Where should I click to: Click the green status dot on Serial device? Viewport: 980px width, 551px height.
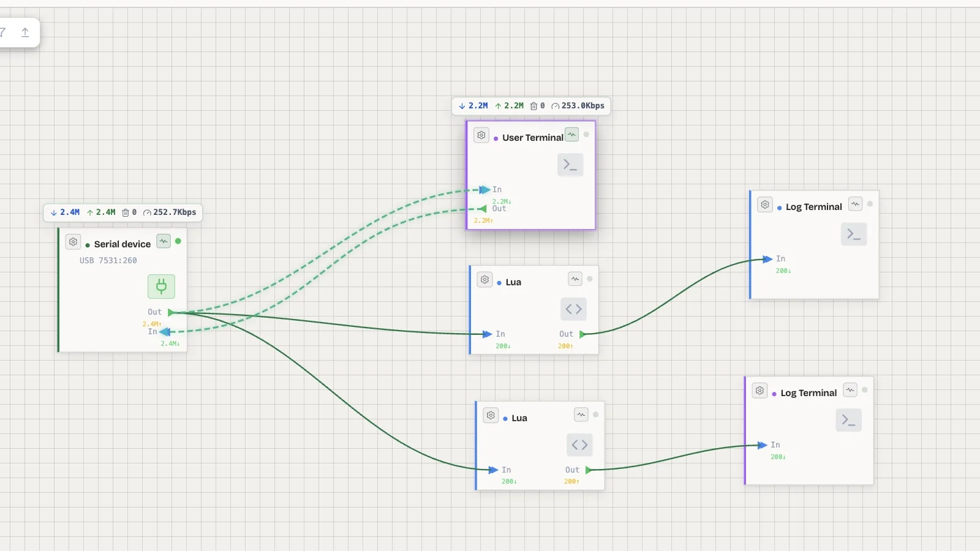(x=178, y=241)
